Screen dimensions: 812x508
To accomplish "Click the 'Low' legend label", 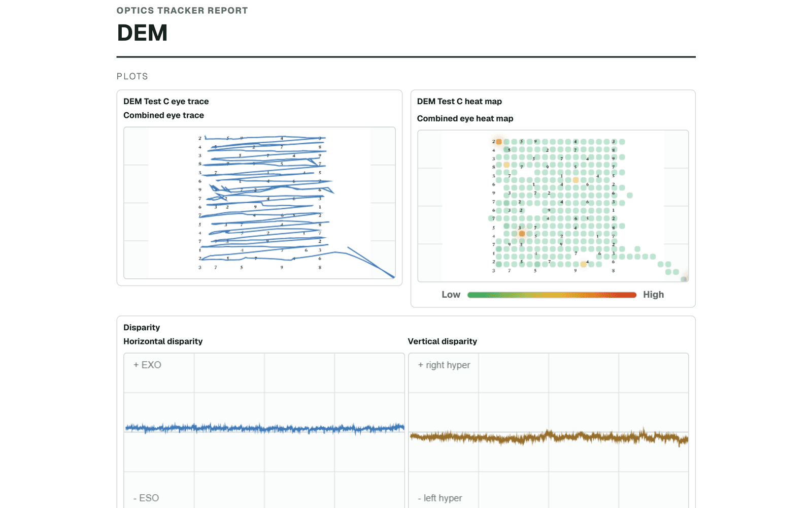I will (451, 295).
